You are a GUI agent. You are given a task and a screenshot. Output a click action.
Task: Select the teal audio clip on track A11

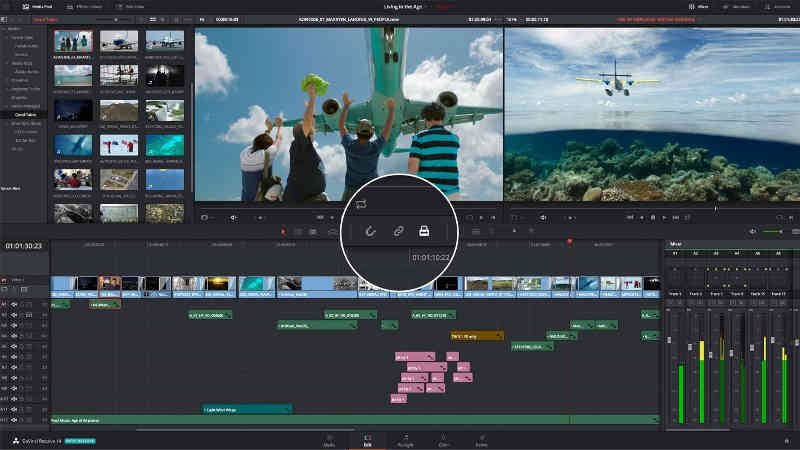(247, 409)
